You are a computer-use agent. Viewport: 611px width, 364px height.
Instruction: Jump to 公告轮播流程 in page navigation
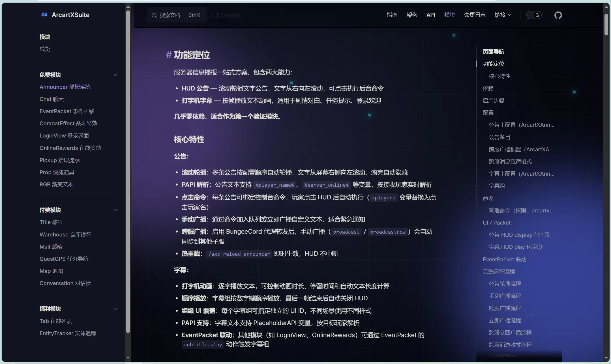pos(505,284)
